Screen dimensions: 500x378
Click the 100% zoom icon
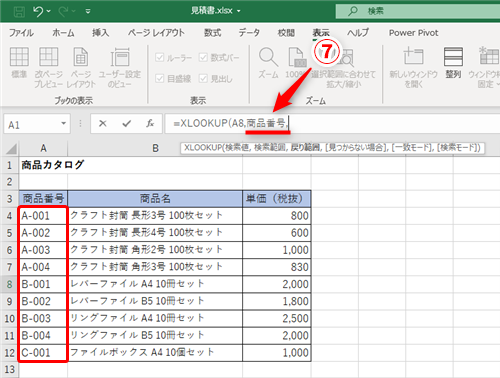297,57
